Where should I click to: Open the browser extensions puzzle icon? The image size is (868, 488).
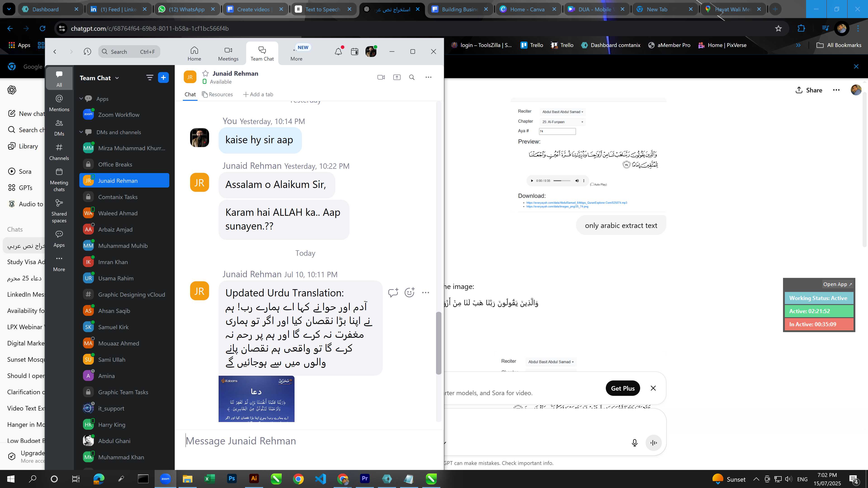pyautogui.click(x=801, y=29)
